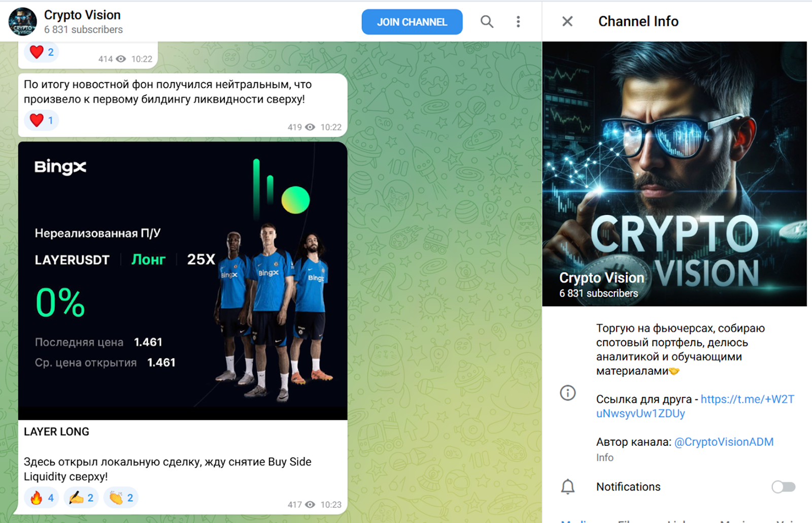Open the Crypto Vision profile photo

674,174
